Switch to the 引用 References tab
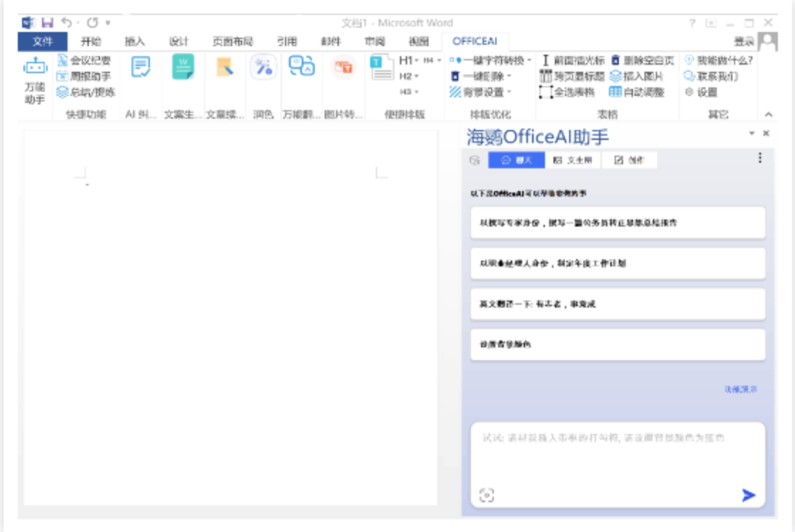 coord(287,41)
